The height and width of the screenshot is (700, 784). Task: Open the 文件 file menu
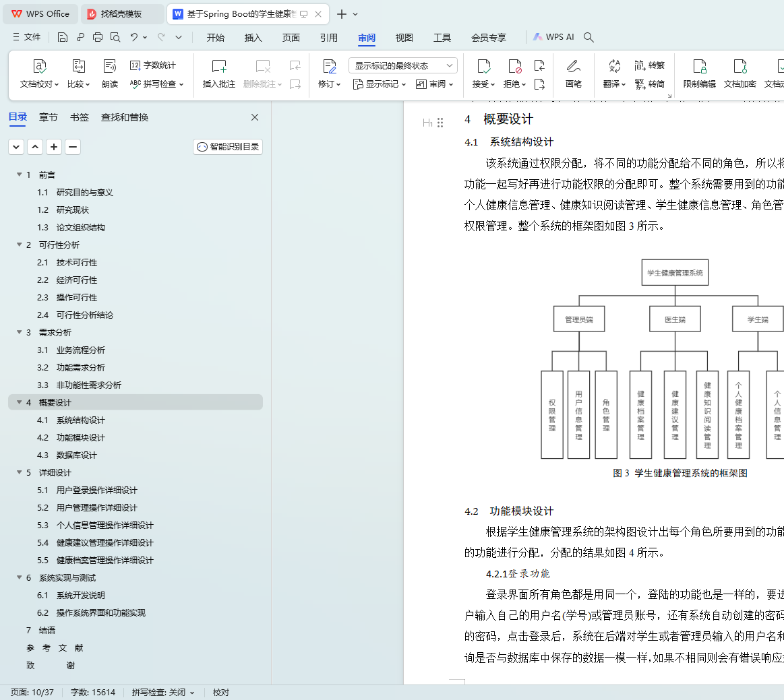click(x=26, y=37)
